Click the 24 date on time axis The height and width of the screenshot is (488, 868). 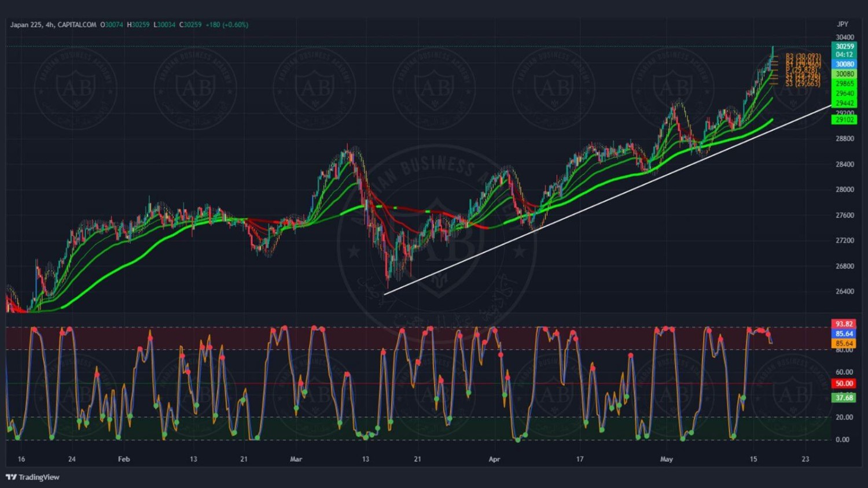72,459
